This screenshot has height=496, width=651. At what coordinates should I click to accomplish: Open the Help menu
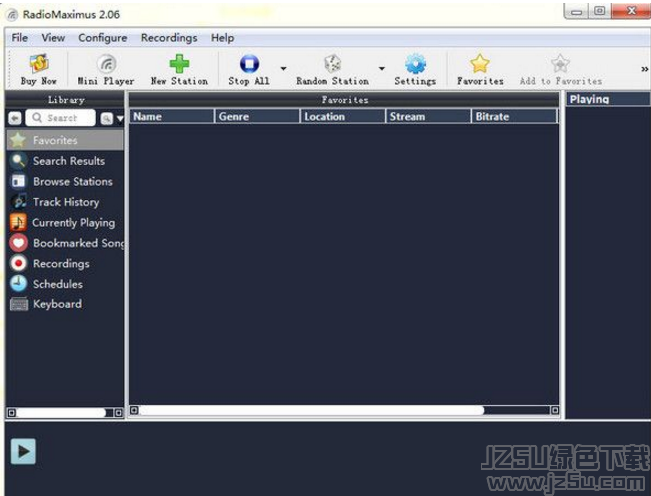223,38
